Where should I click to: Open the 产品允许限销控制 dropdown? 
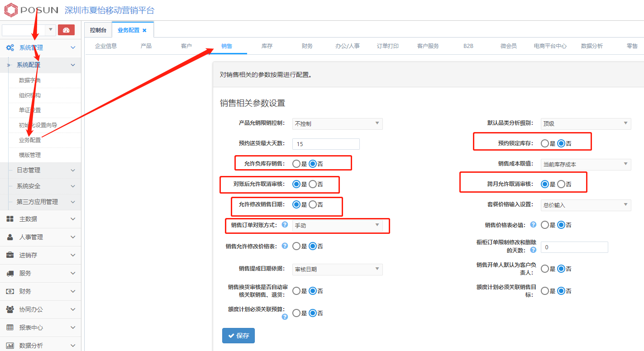[x=337, y=123]
